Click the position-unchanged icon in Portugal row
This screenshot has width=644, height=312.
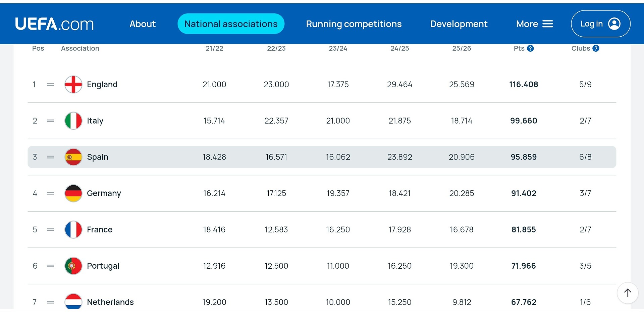(x=50, y=266)
